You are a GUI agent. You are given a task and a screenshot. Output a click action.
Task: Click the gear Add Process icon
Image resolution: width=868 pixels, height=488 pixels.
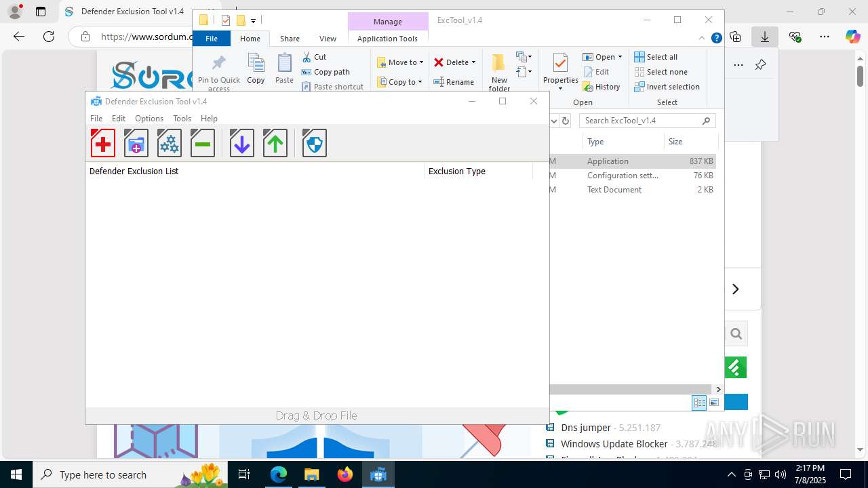pos(170,143)
